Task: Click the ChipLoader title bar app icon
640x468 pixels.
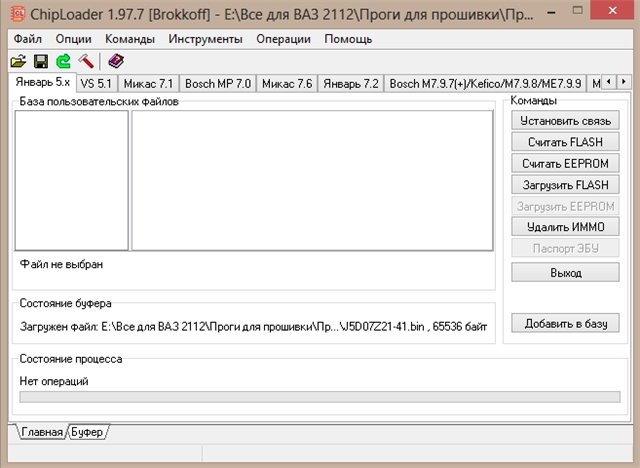Action: click(18, 13)
